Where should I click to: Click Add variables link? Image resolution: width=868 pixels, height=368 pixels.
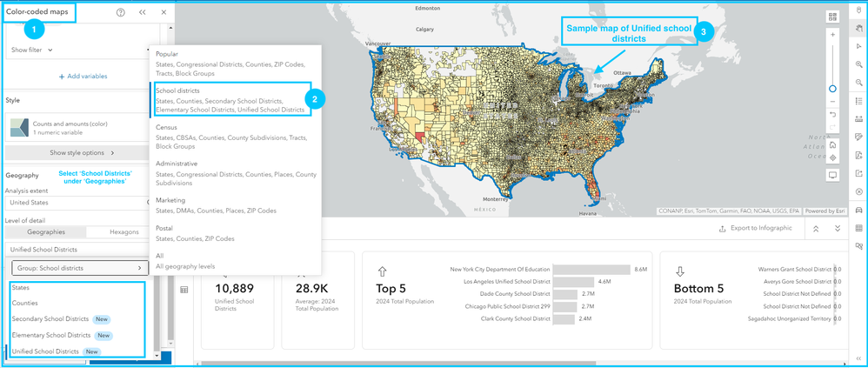click(83, 77)
